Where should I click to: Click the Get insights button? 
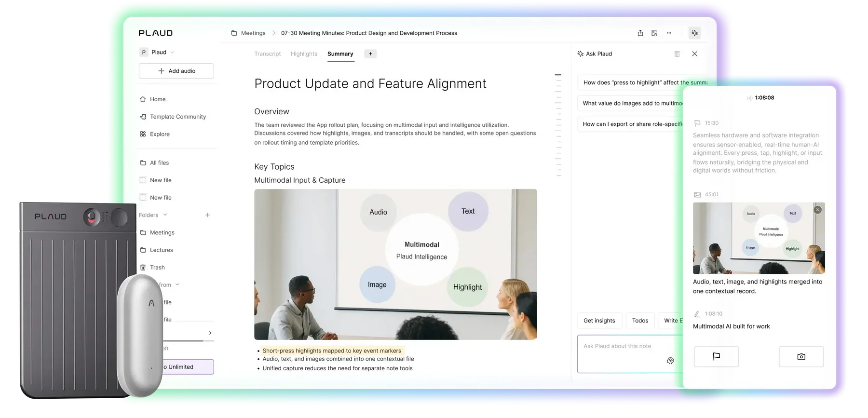pos(599,321)
